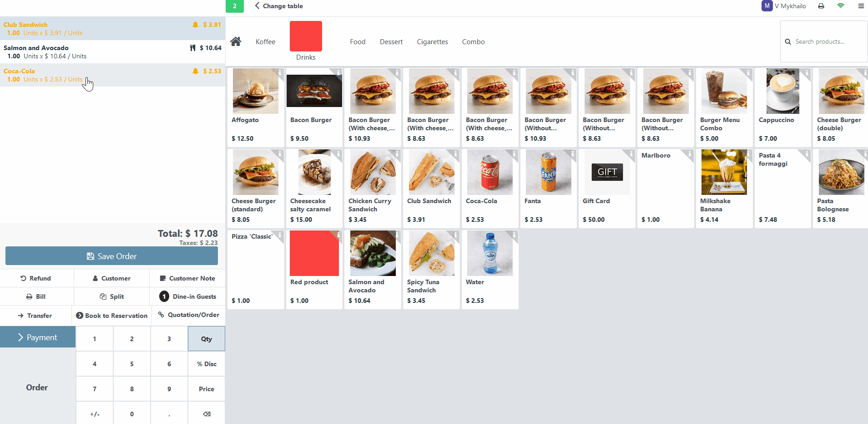The height and width of the screenshot is (424, 868).
Task: Click the Save Order button
Action: point(111,256)
